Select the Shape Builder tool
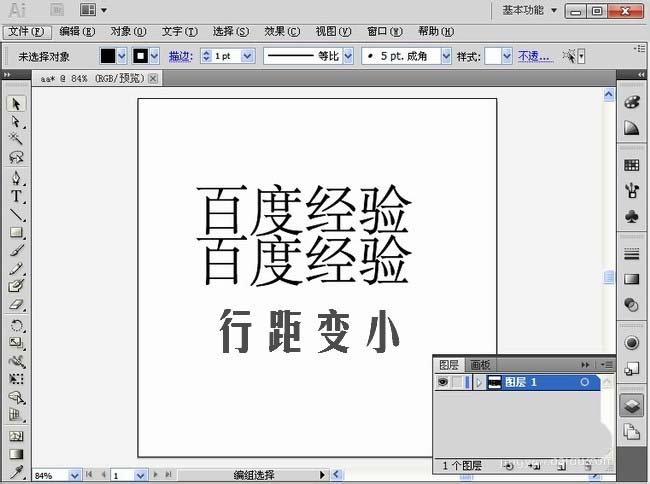Viewport: 650px width, 484px height. pos(16,398)
